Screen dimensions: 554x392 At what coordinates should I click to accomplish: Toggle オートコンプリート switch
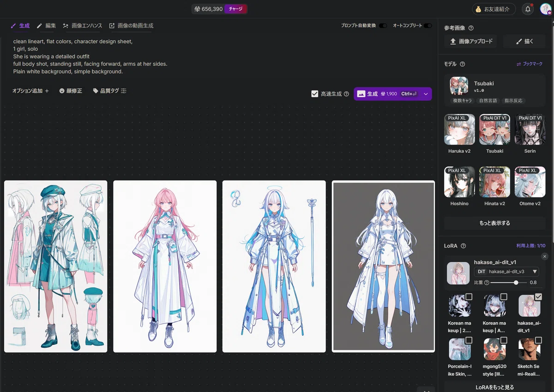(428, 26)
